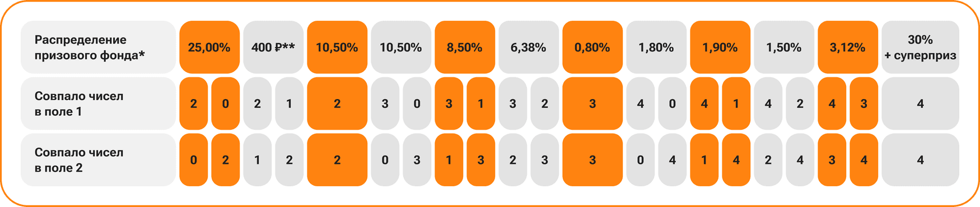Click the 'Совпало чисел в поле 2' label
Image resolution: width=980 pixels, height=207 pixels.
99,160
